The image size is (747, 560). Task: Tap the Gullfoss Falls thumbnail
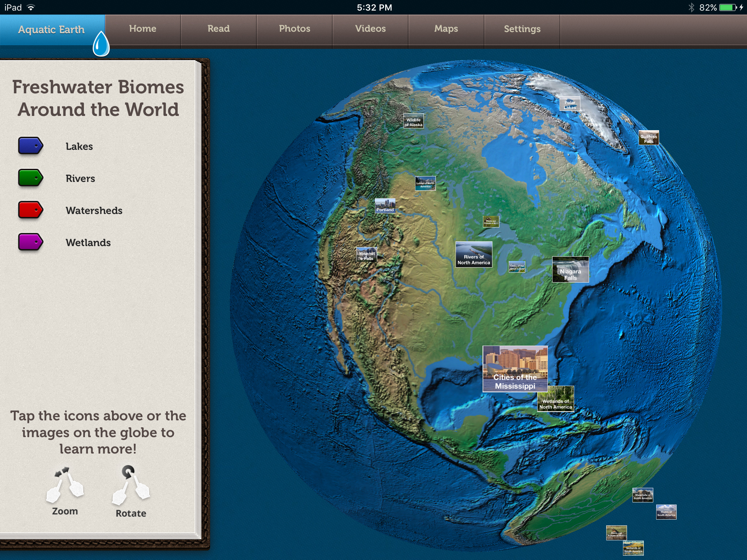pyautogui.click(x=649, y=138)
